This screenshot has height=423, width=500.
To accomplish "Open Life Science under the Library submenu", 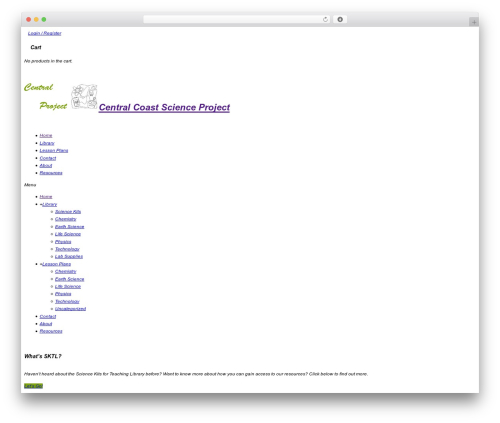I will (x=68, y=234).
